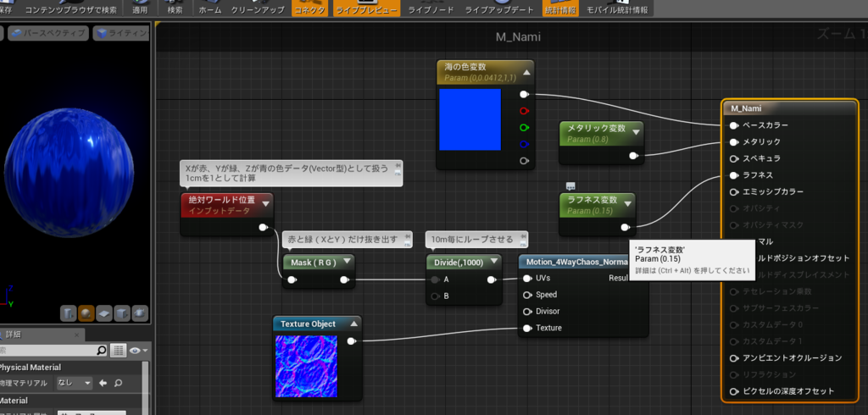The width and height of the screenshot is (868, 415).
Task: Collapse the Texture Object node preview
Action: click(353, 324)
